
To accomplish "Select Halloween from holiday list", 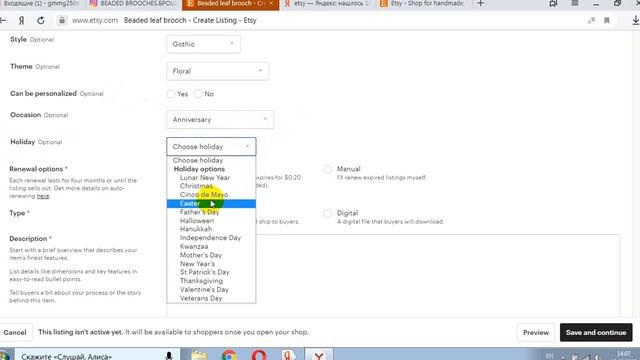I will 211,221.
